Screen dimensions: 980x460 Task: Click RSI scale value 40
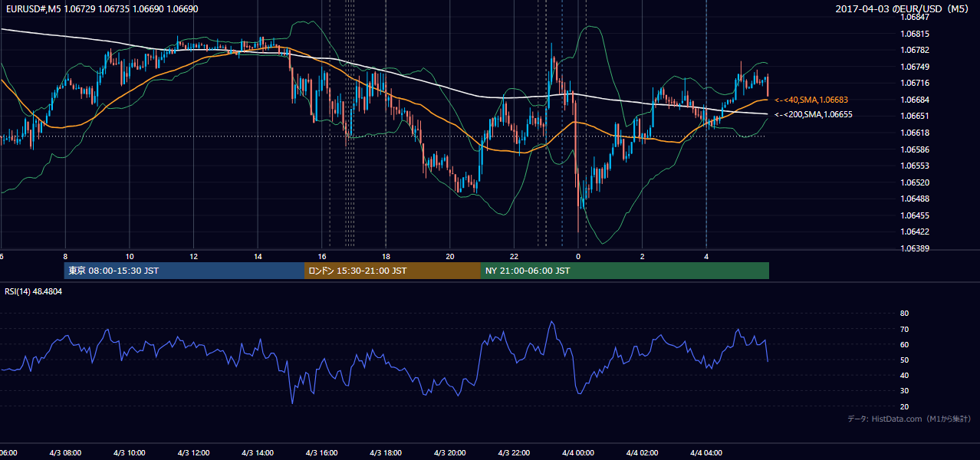[x=904, y=375]
